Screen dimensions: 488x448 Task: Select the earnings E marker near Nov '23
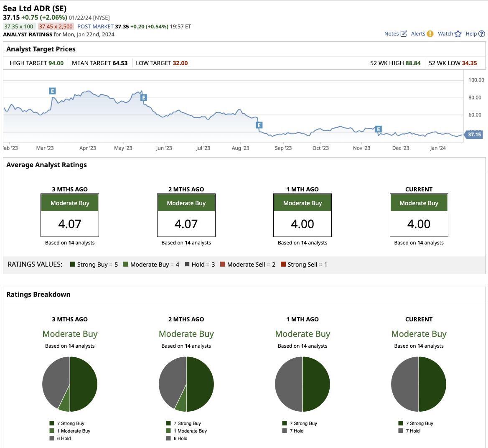coord(379,129)
